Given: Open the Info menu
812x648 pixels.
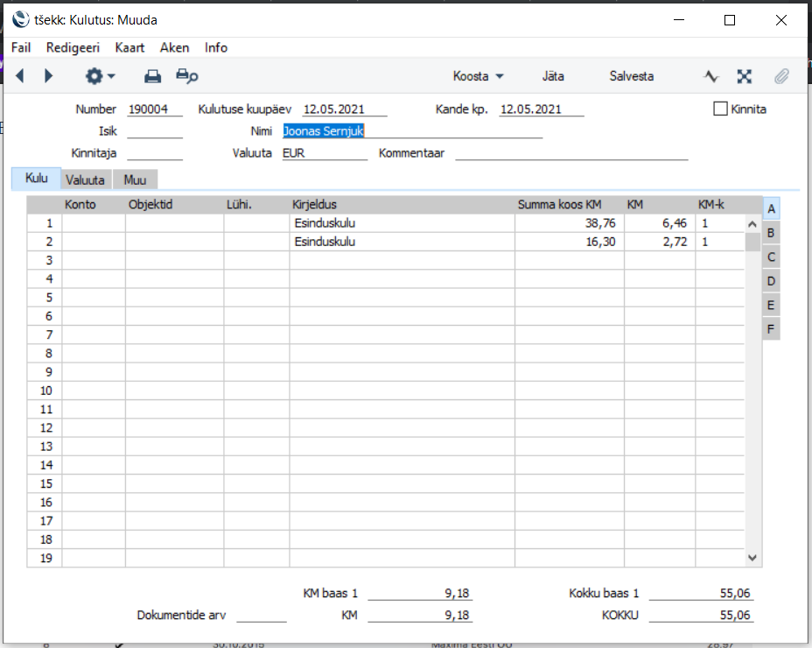Looking at the screenshot, I should click(216, 47).
